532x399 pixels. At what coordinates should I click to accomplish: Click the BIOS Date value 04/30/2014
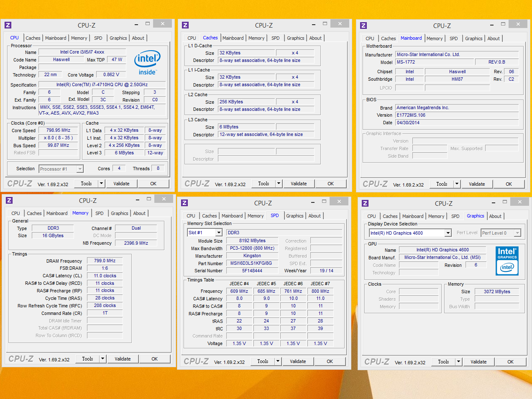457,123
